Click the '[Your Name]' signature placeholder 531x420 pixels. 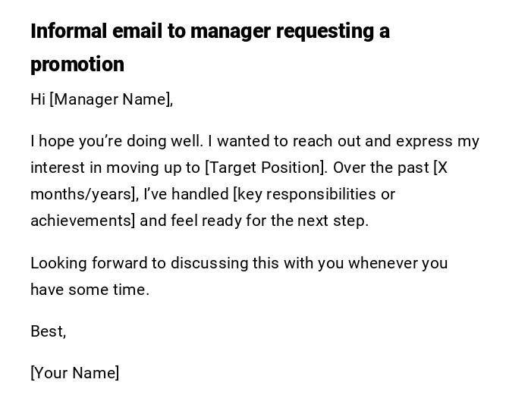75,373
